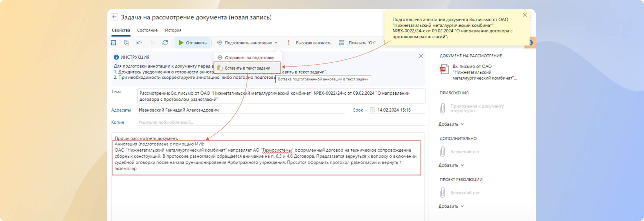Click the Undo arrow icon
The image size is (644, 221).
tap(139, 43)
